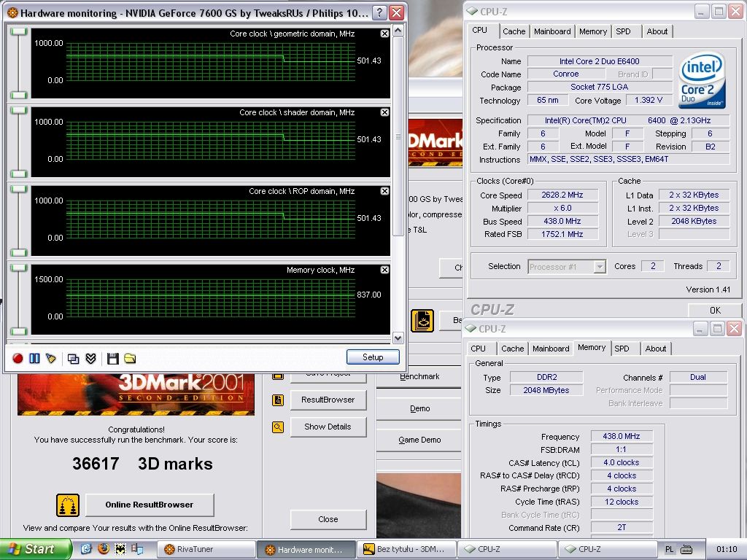747x560 pixels.
Task: Open the SPD tab in the lower CPU-Z window
Action: tap(622, 349)
